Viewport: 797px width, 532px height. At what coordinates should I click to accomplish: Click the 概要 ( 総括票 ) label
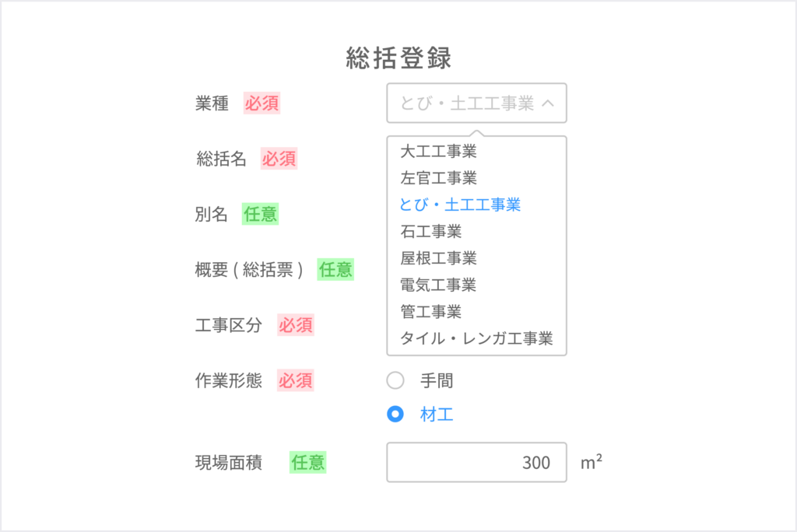[249, 270]
